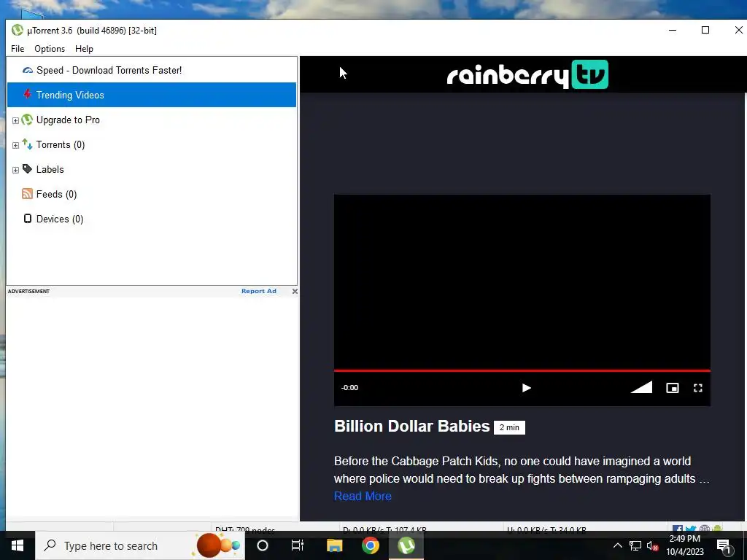This screenshot has width=747, height=560.
Task: Click the RSS icon beside Feeds
Action: pyautogui.click(x=28, y=194)
